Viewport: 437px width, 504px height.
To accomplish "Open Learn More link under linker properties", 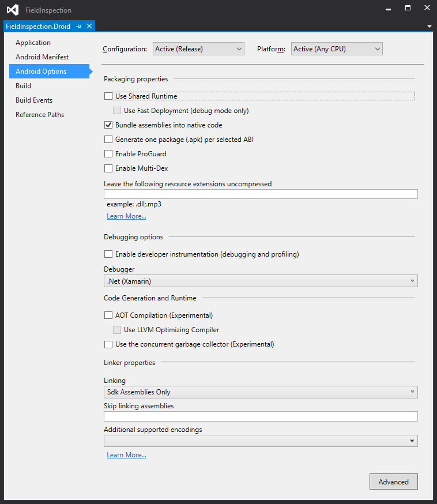I will pyautogui.click(x=126, y=455).
